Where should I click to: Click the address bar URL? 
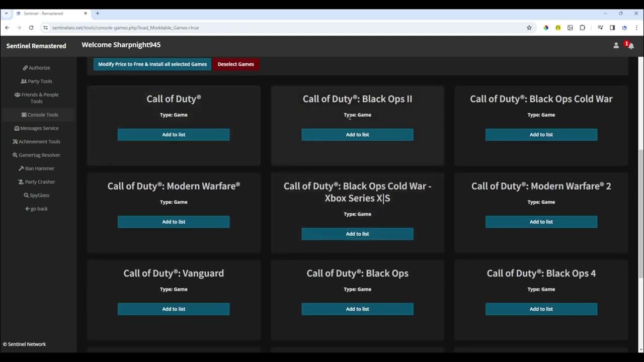125,28
